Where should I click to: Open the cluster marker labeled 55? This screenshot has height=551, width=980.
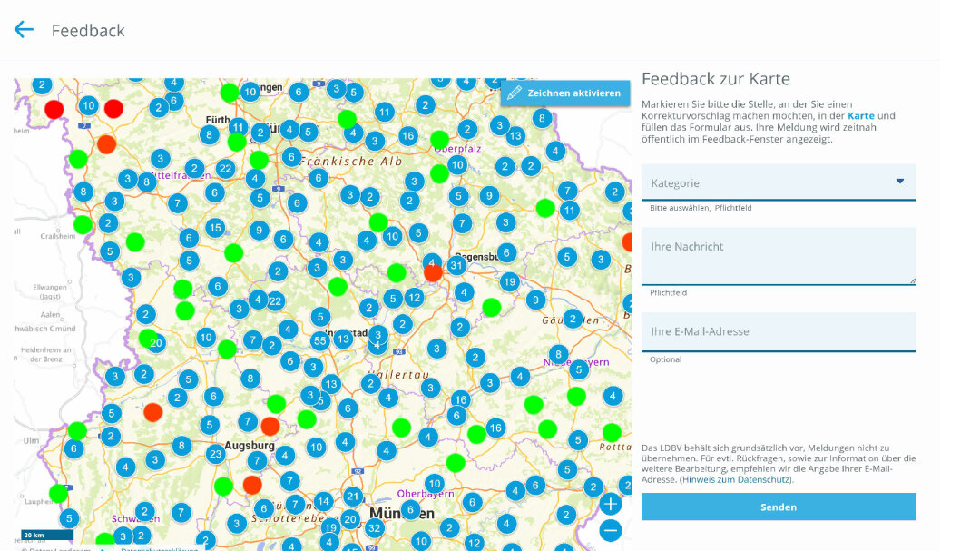pyautogui.click(x=319, y=339)
